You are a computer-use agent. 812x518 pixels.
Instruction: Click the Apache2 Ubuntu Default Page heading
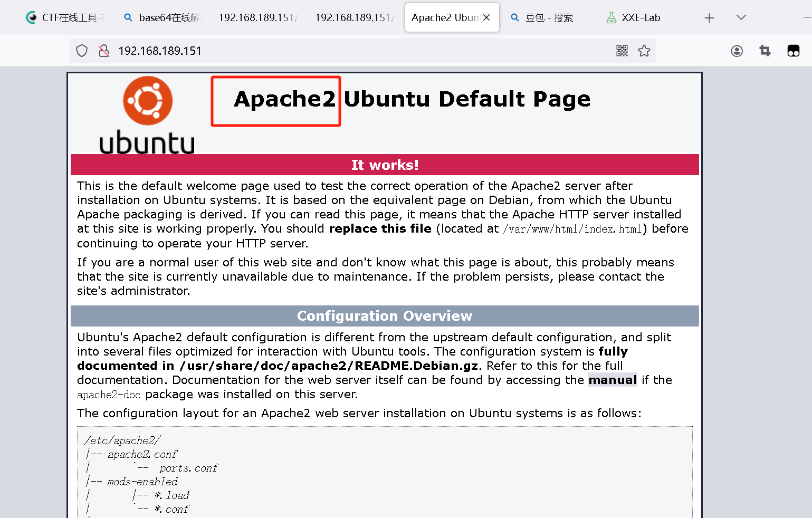click(412, 99)
